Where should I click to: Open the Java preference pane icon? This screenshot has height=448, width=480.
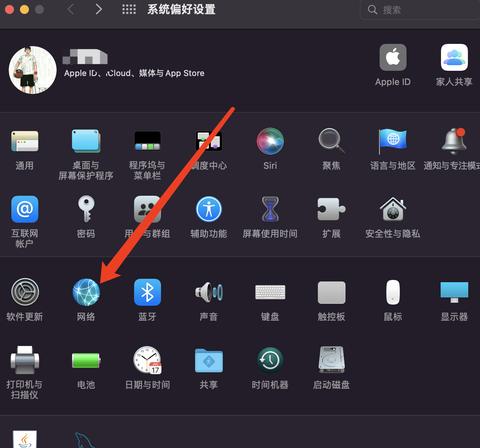[25, 439]
